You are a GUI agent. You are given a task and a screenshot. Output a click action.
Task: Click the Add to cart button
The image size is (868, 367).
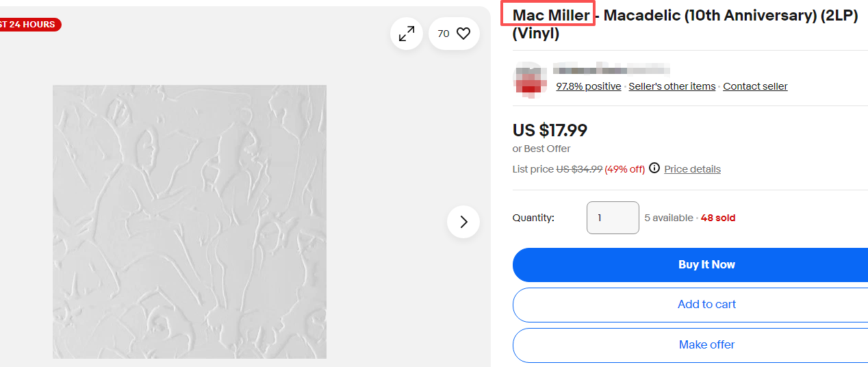click(x=706, y=305)
